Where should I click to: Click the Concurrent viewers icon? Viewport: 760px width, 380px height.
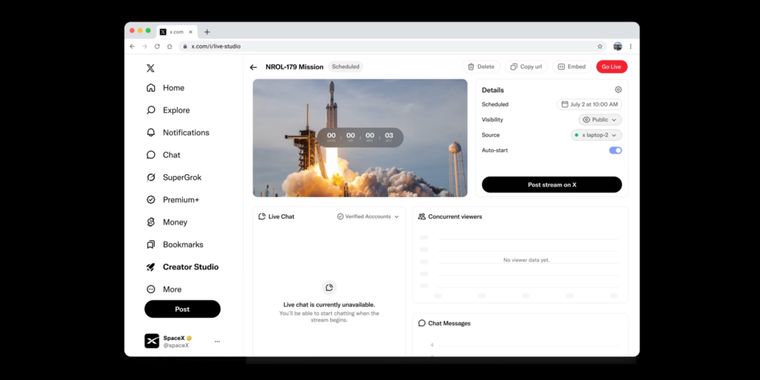[422, 217]
